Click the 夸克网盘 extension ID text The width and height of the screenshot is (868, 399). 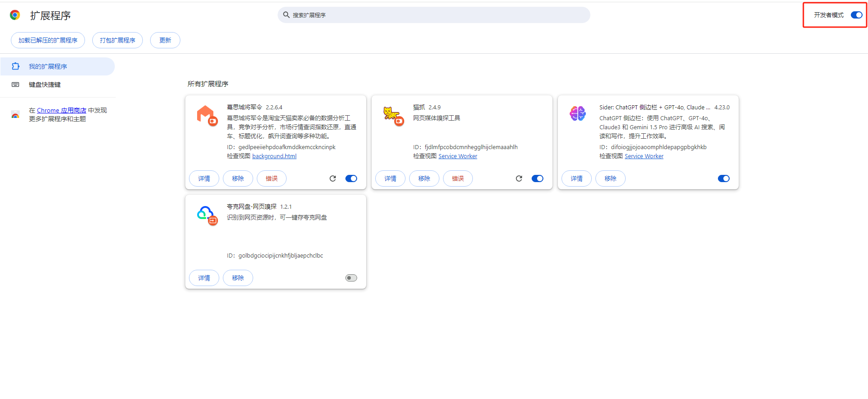pos(275,255)
